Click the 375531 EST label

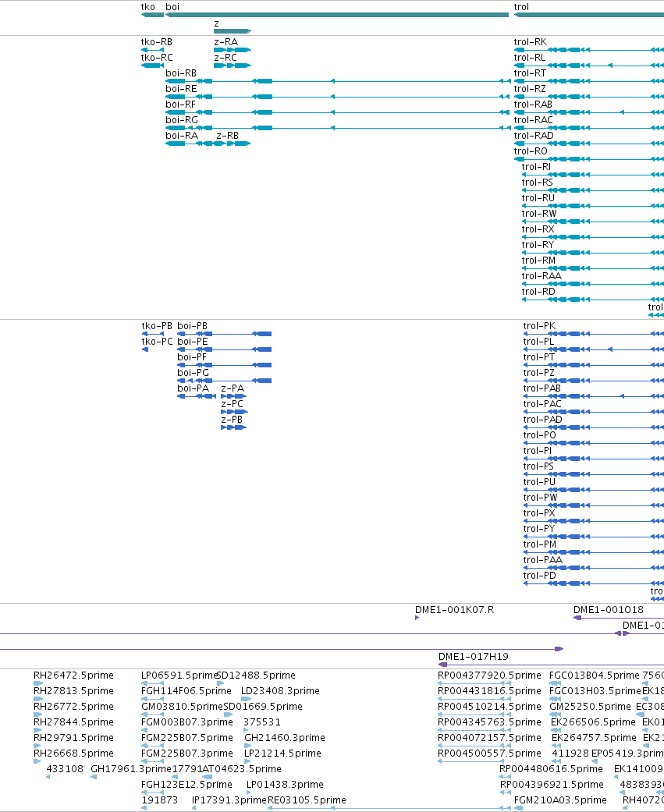tap(261, 722)
